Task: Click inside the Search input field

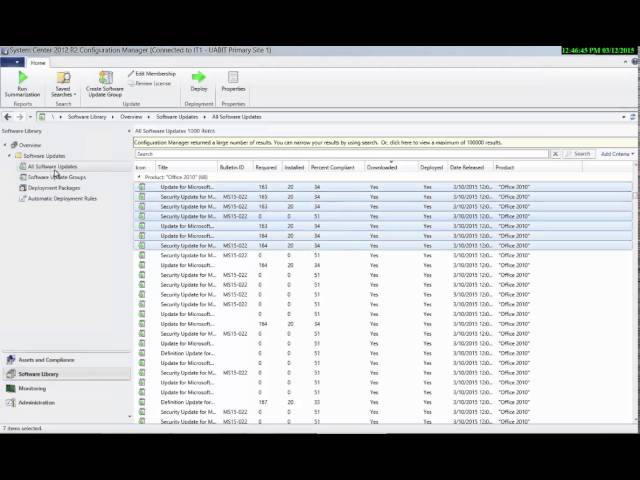Action: pyautogui.click(x=342, y=154)
